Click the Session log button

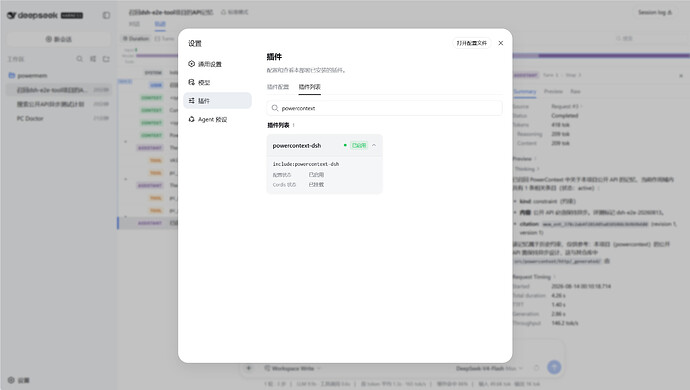[655, 12]
